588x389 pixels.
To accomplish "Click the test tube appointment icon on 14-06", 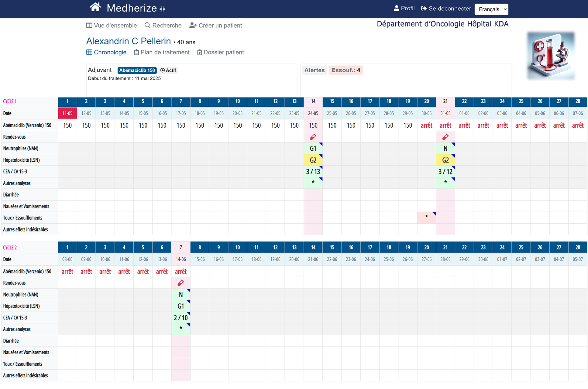I will (x=181, y=283).
